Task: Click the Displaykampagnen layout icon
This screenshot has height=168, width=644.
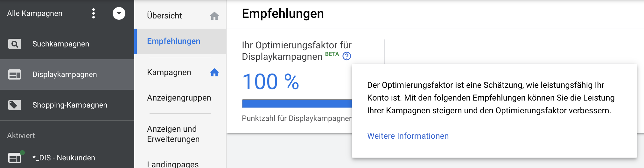Action: (x=15, y=74)
